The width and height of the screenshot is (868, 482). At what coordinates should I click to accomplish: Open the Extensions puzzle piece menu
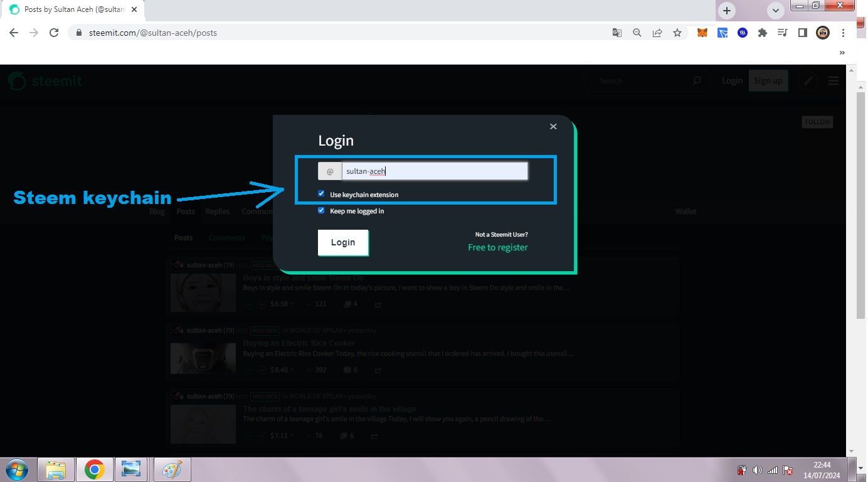[x=763, y=33]
